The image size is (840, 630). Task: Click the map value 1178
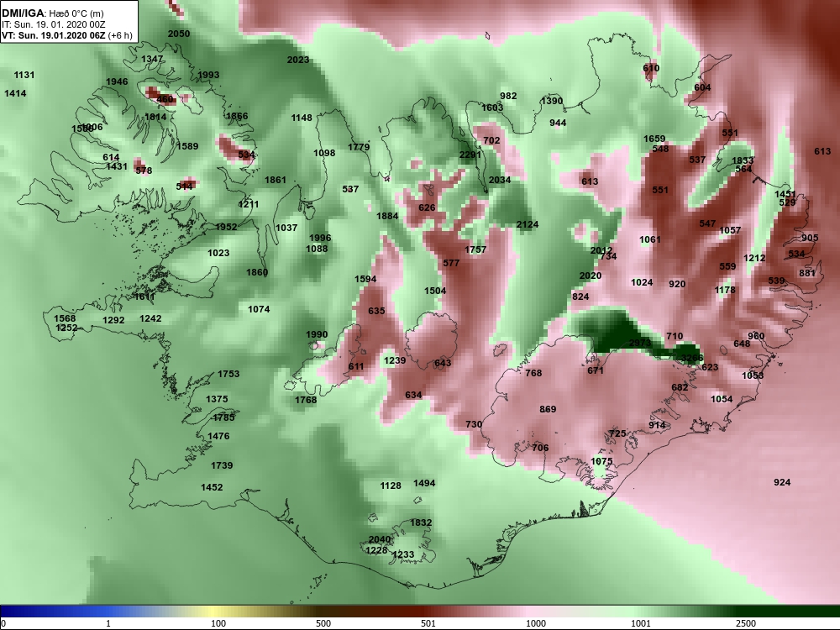click(725, 290)
